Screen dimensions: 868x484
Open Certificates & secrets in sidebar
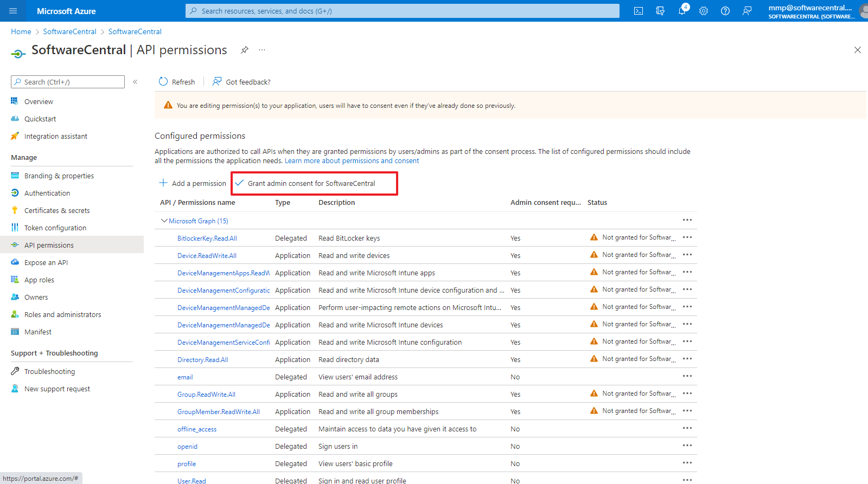pyautogui.click(x=57, y=210)
